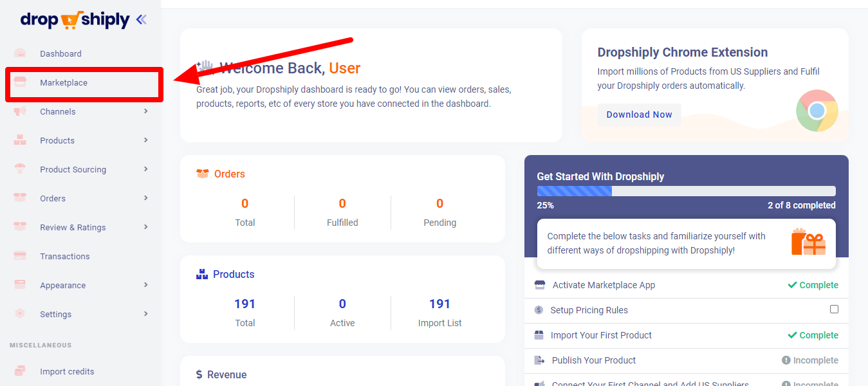Image resolution: width=868 pixels, height=386 pixels.
Task: Click the 25% progress label
Action: (x=546, y=205)
